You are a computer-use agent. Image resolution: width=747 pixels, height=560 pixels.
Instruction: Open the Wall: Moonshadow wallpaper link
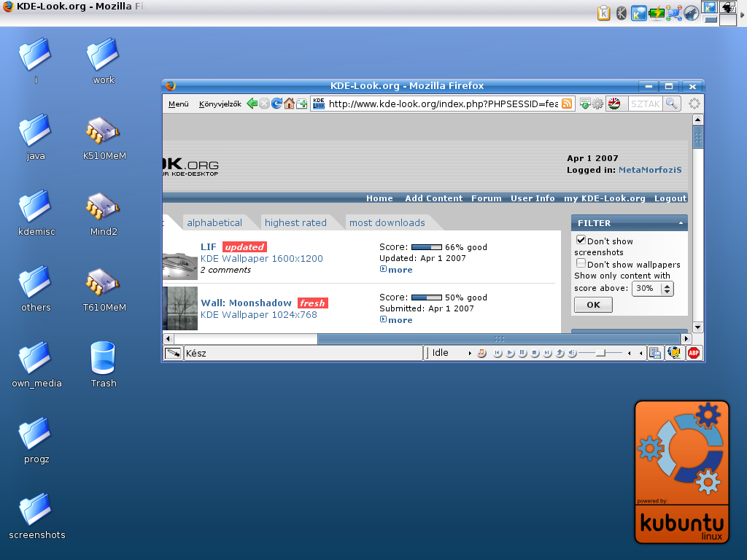246,303
